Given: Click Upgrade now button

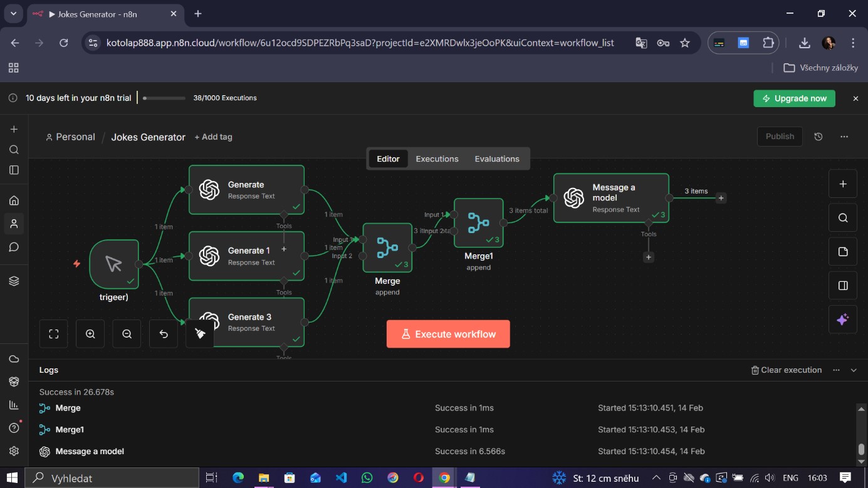Looking at the screenshot, I should [x=794, y=98].
